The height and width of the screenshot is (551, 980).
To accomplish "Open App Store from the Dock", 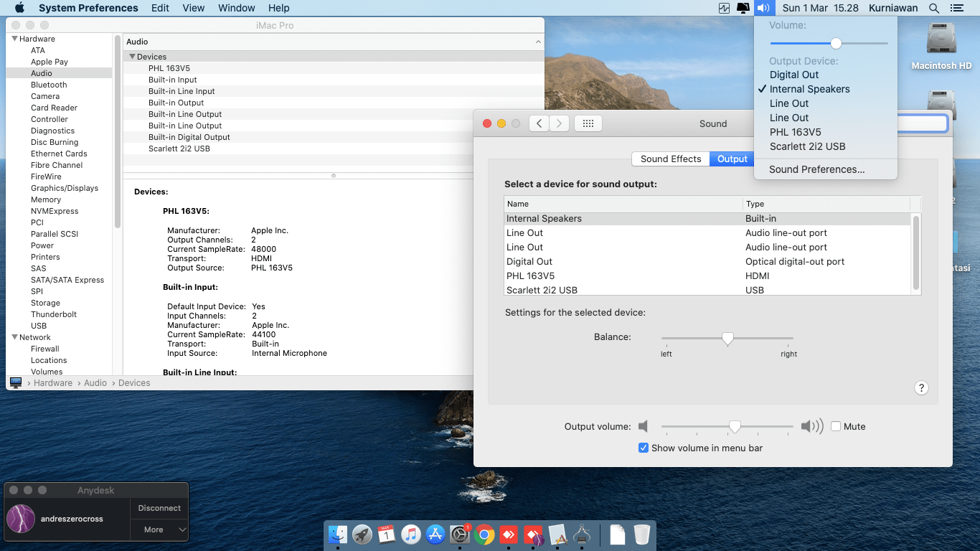I will 435,534.
